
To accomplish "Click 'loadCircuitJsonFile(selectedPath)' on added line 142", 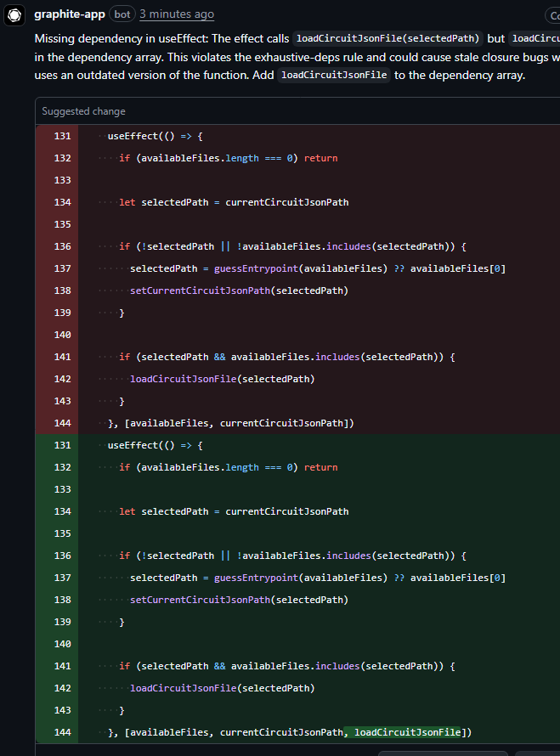I will click(x=223, y=689).
